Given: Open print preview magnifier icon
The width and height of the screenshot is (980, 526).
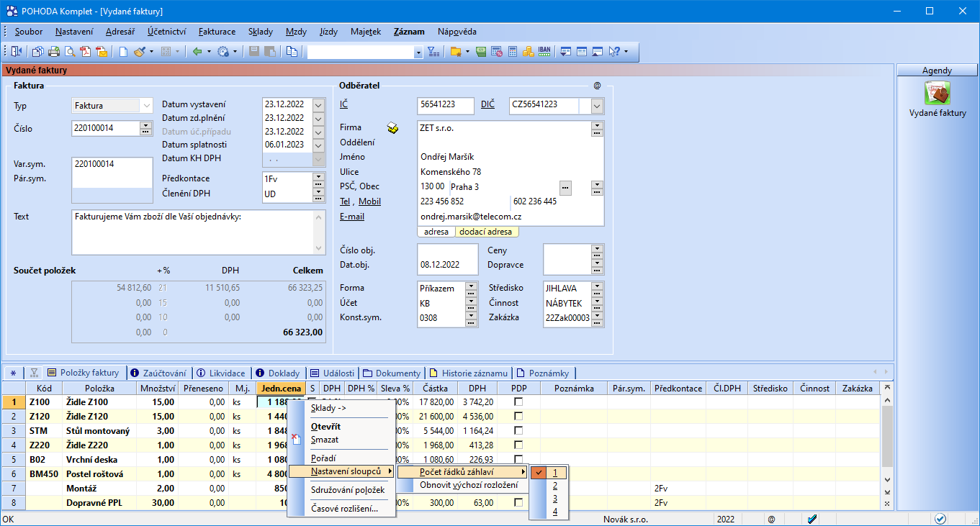Looking at the screenshot, I should [70, 52].
